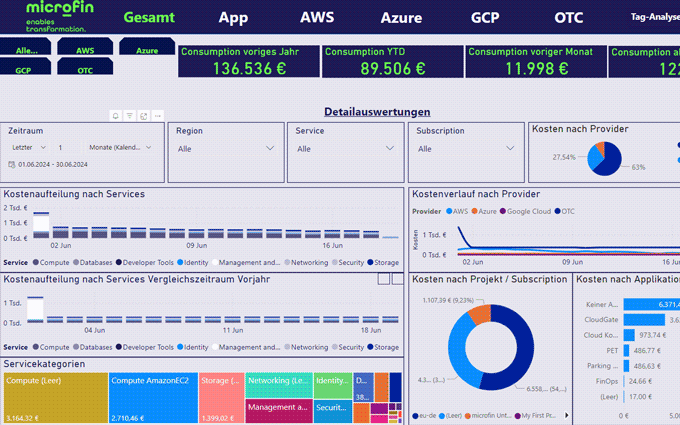Open more options ellipsis above Zeitraum
Screen dimensions: 680x425
pyautogui.click(x=158, y=116)
